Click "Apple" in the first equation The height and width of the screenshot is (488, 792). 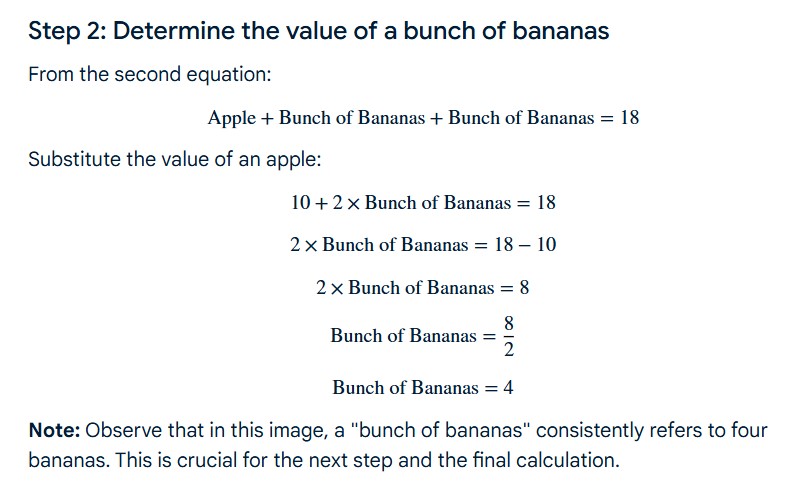pyautogui.click(x=232, y=118)
